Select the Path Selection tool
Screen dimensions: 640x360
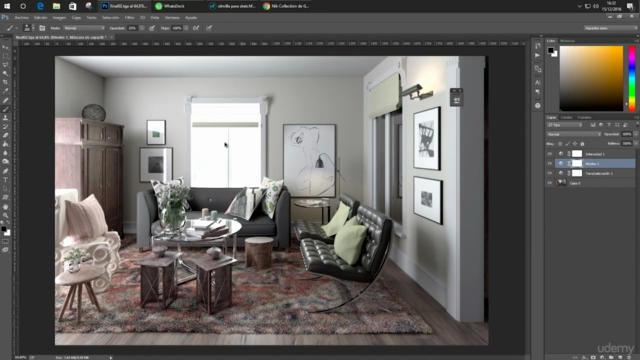(6, 189)
